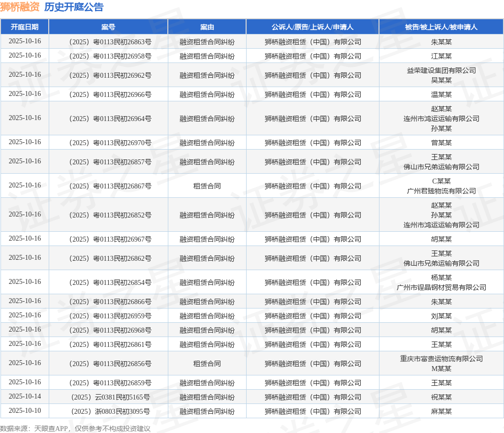
Task: Click case number 粤0113民初26861号
Action: click(110, 344)
